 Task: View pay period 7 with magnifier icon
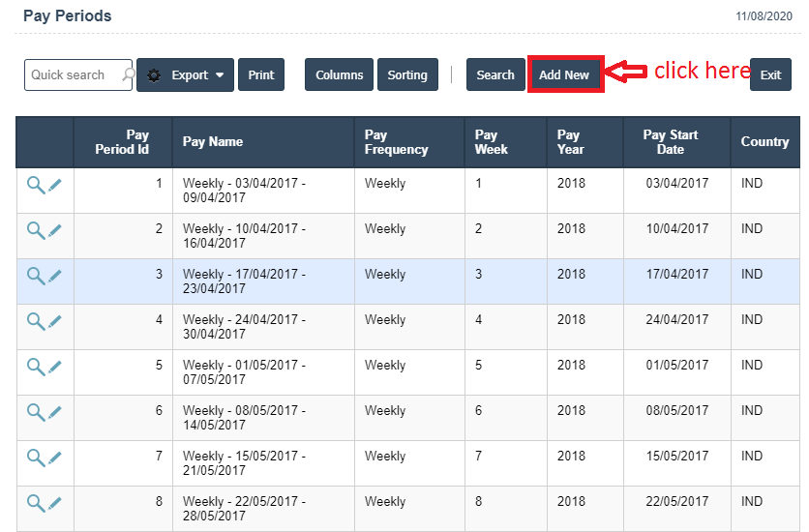point(36,458)
